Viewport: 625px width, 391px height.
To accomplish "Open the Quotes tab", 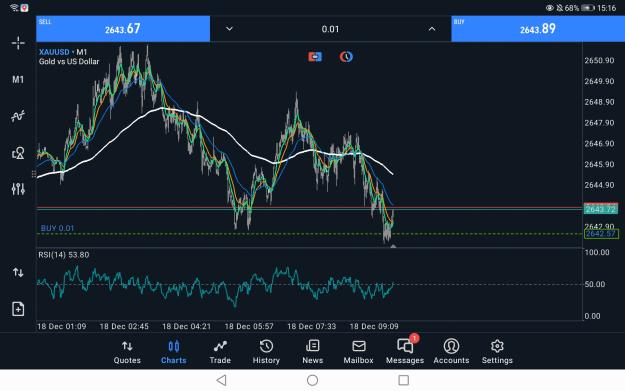I will [x=127, y=352].
